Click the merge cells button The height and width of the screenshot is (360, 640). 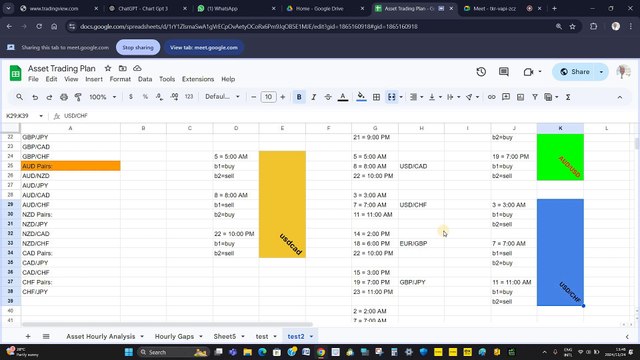(x=391, y=97)
